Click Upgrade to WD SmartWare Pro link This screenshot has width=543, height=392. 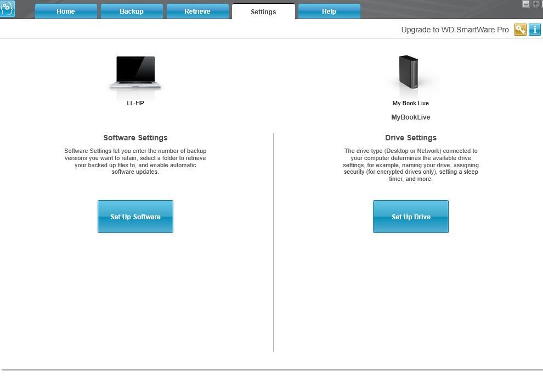[455, 30]
